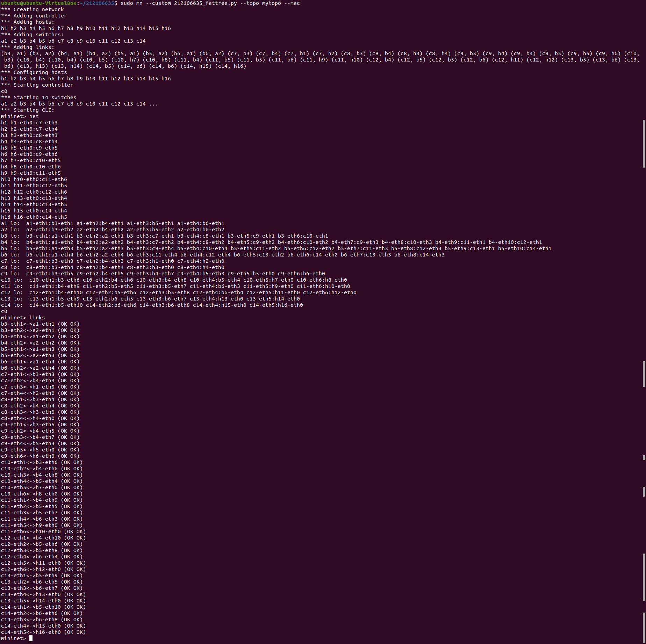Click the '*** Adding links:' line
This screenshot has width=646, height=644.
click(x=28, y=47)
